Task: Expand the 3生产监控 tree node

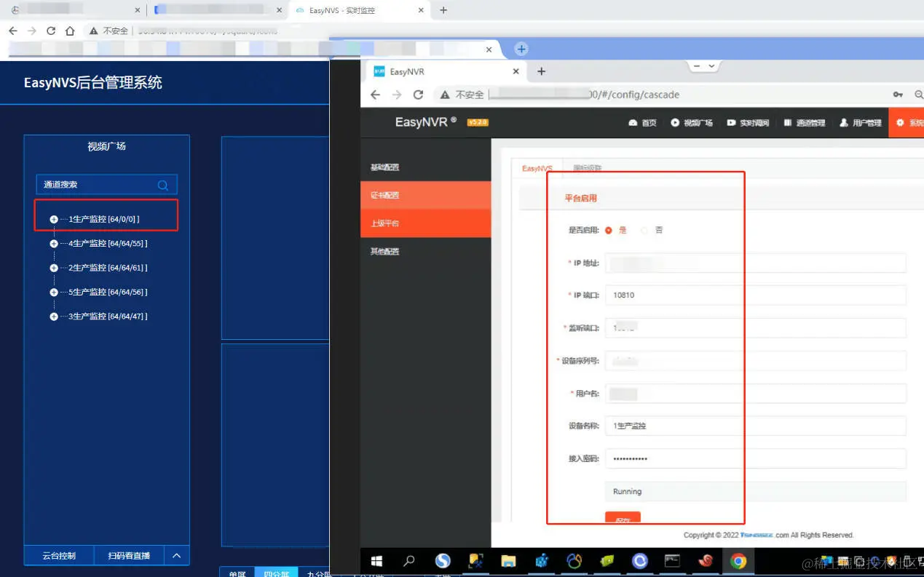Action: [54, 317]
